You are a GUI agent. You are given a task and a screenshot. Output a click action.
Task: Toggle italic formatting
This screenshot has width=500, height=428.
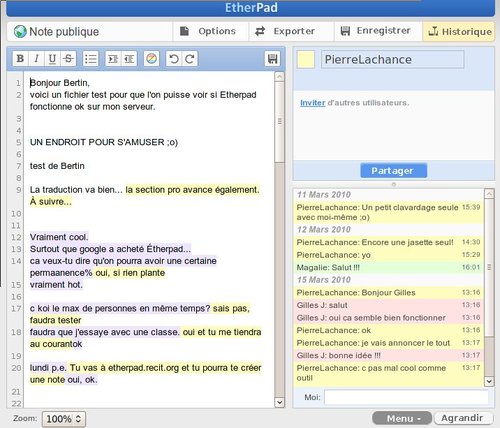click(x=36, y=59)
